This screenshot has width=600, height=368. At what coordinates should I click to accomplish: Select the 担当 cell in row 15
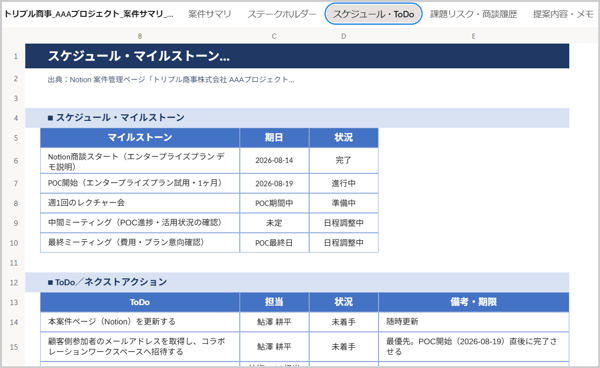[x=274, y=347]
